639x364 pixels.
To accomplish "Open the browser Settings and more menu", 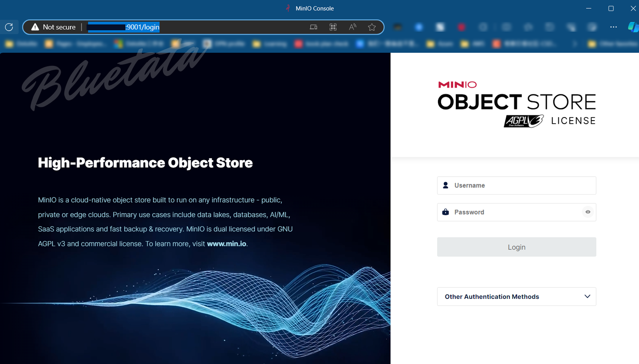I will pos(613,27).
